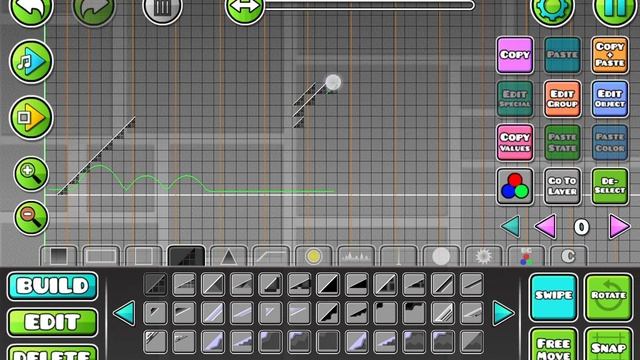Zoom out with the magnifier minus
Image resolution: width=640 pixels, height=360 pixels.
coord(31,218)
